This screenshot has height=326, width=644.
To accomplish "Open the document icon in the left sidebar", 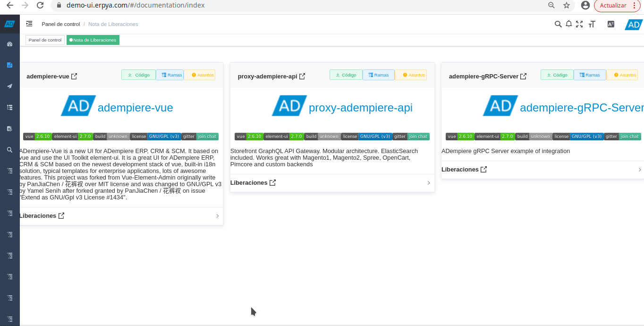I will (9, 65).
